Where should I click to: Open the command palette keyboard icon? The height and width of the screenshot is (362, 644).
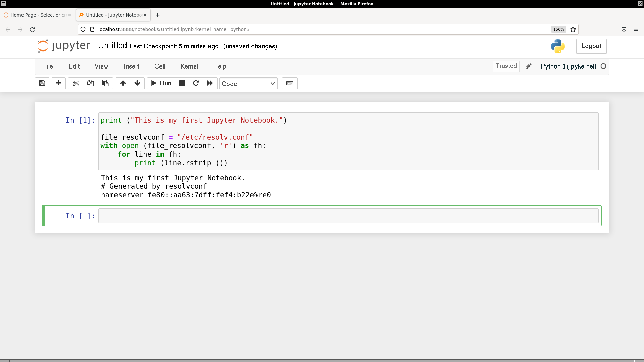pyautogui.click(x=290, y=83)
